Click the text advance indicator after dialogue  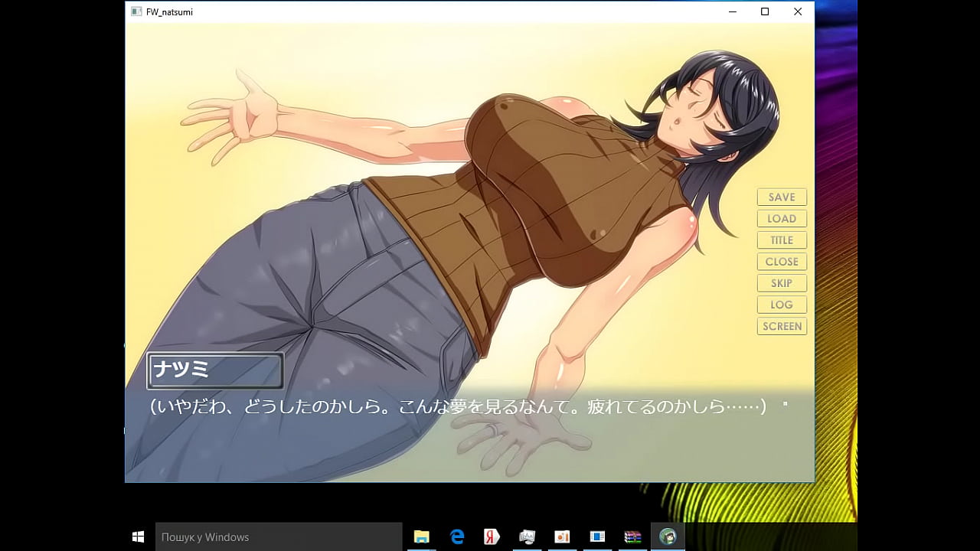[785, 403]
